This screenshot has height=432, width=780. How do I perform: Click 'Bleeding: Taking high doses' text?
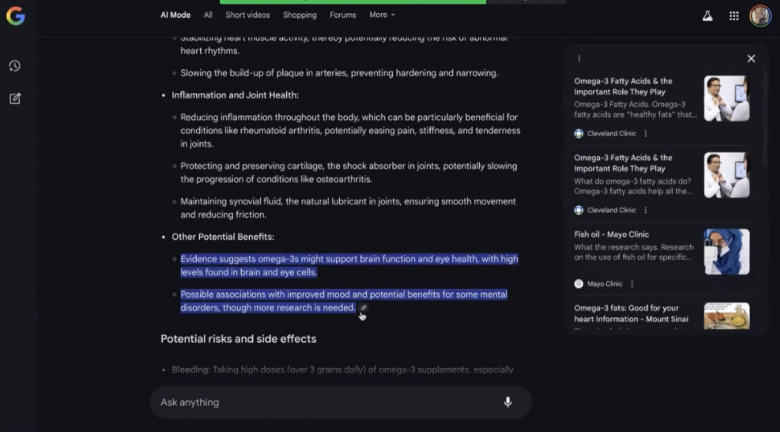point(250,370)
